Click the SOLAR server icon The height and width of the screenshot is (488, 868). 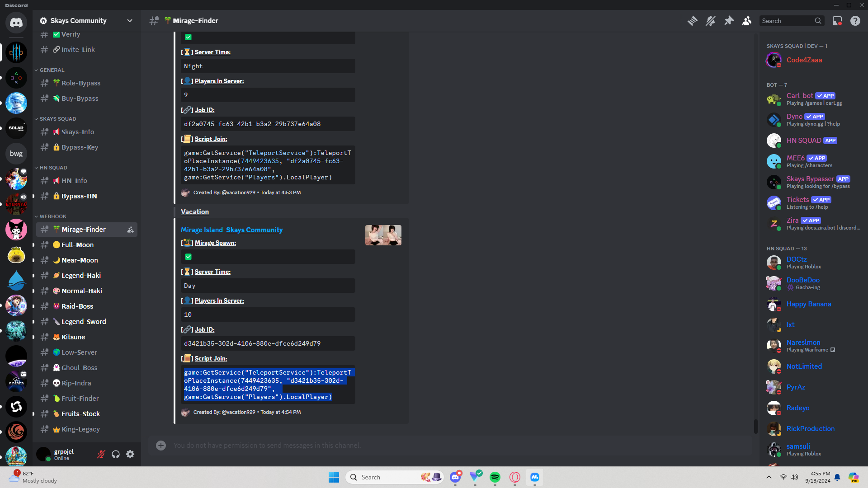coord(16,128)
